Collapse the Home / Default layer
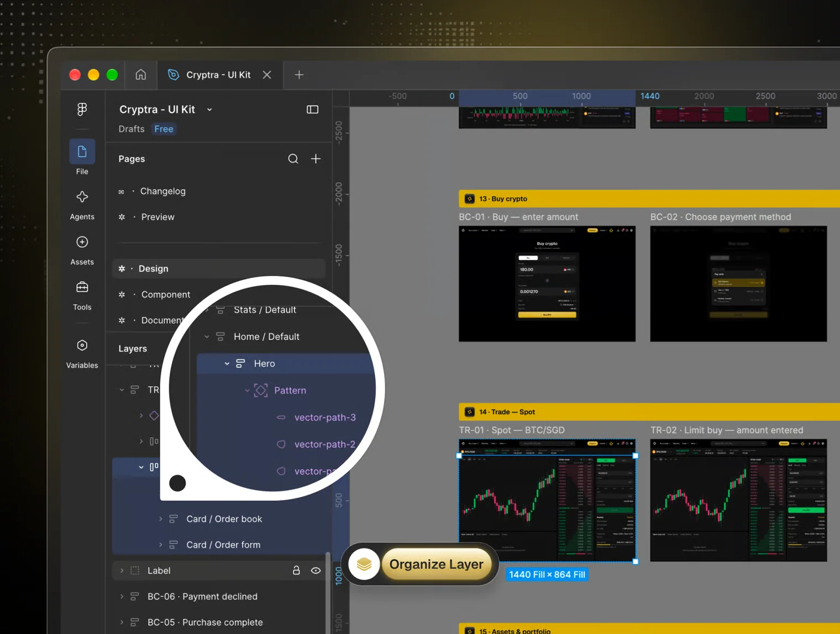Viewport: 840px width, 634px height. coord(207,336)
